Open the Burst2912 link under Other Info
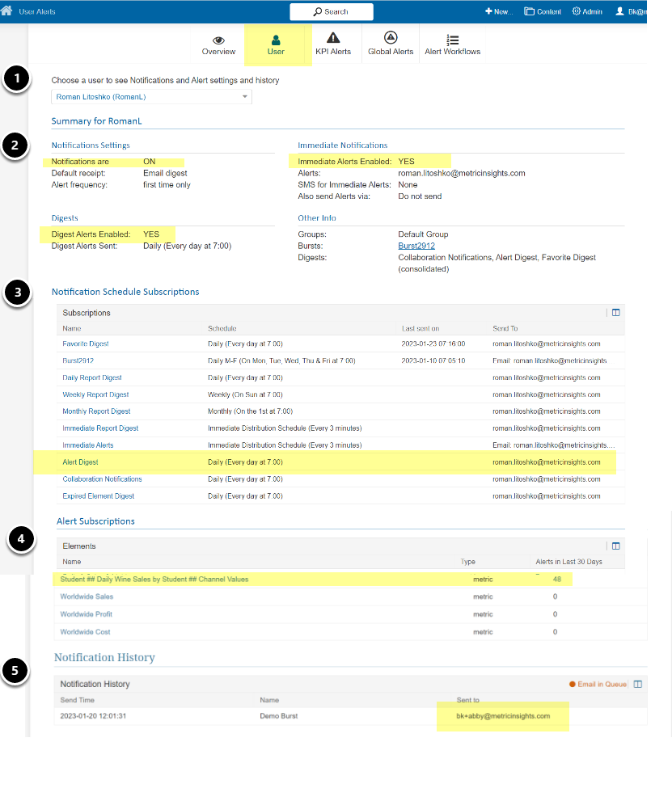The height and width of the screenshot is (801, 672). pos(416,246)
